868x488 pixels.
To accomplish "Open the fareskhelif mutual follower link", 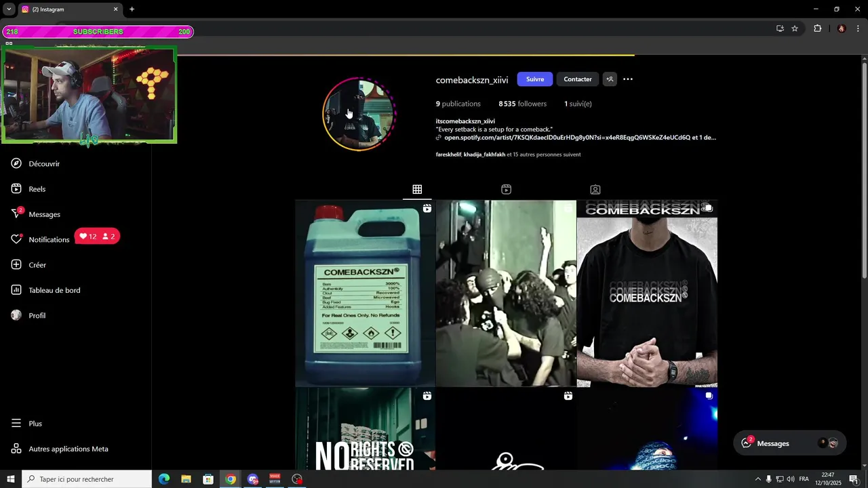I will [x=448, y=155].
